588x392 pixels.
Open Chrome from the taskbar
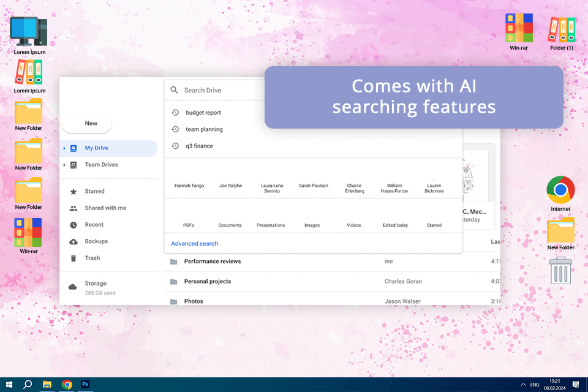[x=67, y=385]
